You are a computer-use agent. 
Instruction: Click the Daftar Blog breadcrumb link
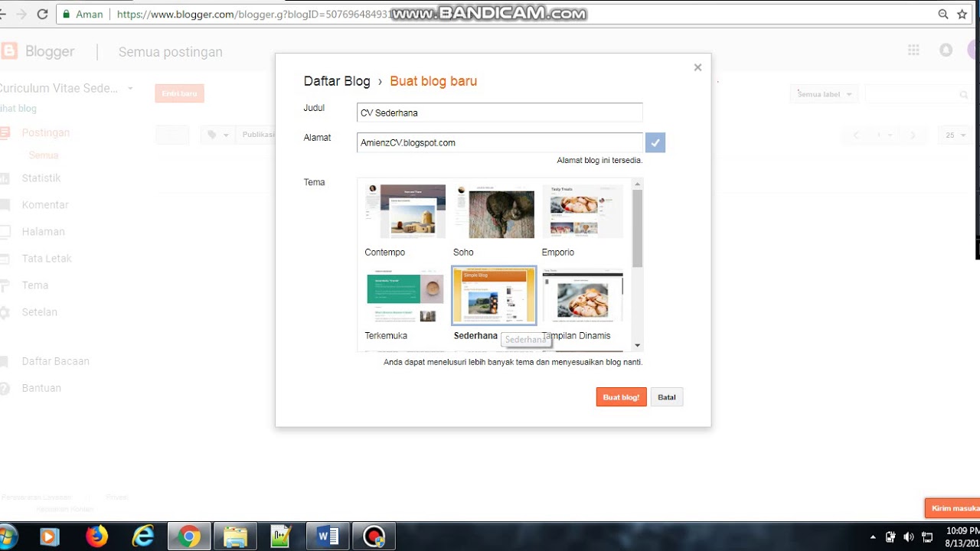(337, 81)
